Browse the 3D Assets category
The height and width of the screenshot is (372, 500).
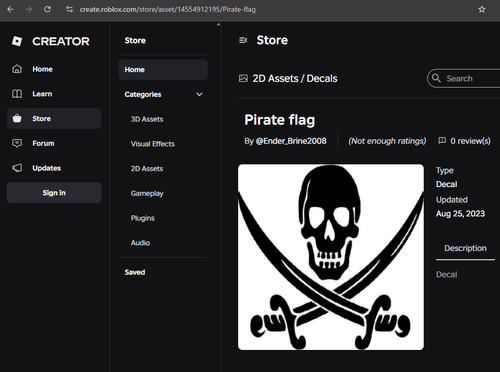pos(147,119)
